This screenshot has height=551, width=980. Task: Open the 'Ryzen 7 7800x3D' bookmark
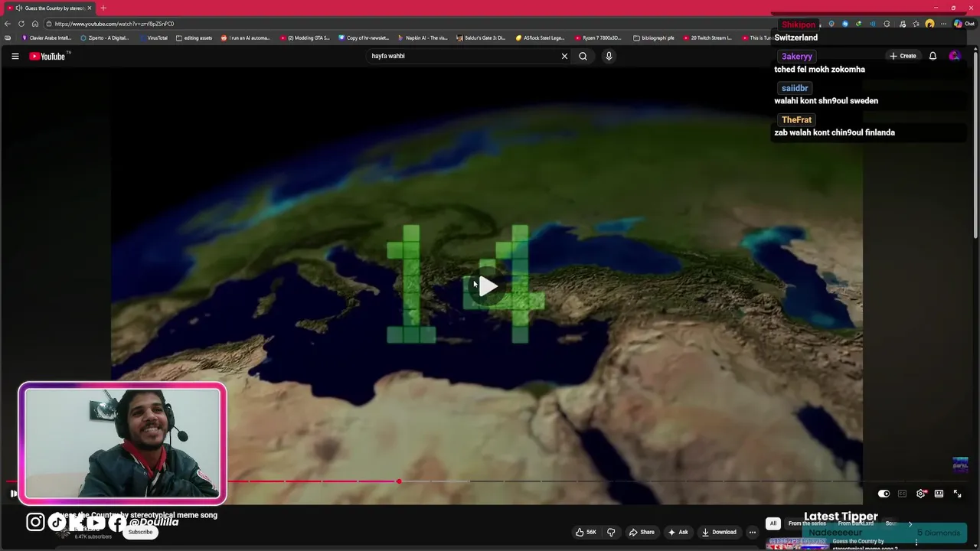point(598,37)
